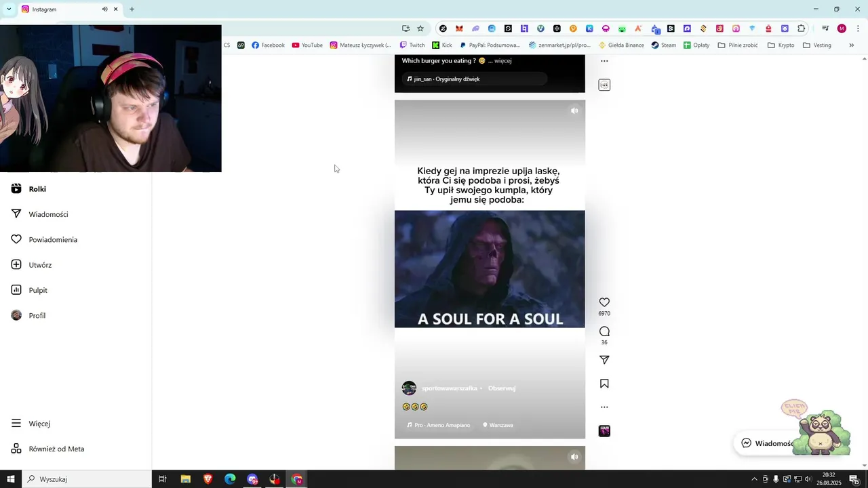Screen dimensions: 868x488
Task: Click the Wyszukaj taskbar search box
Action: point(87,479)
